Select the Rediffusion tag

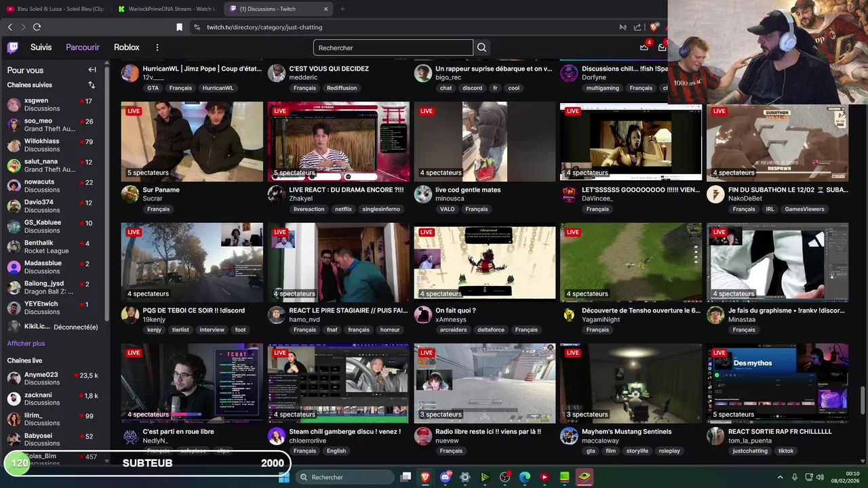point(342,88)
